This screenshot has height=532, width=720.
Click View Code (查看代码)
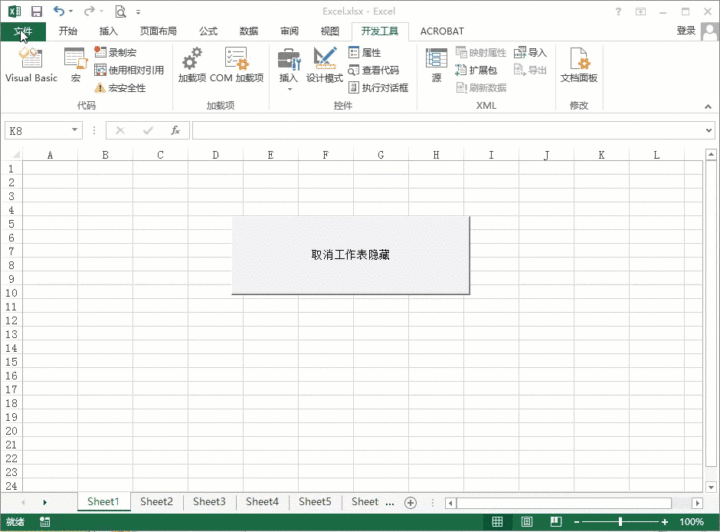[x=373, y=70]
